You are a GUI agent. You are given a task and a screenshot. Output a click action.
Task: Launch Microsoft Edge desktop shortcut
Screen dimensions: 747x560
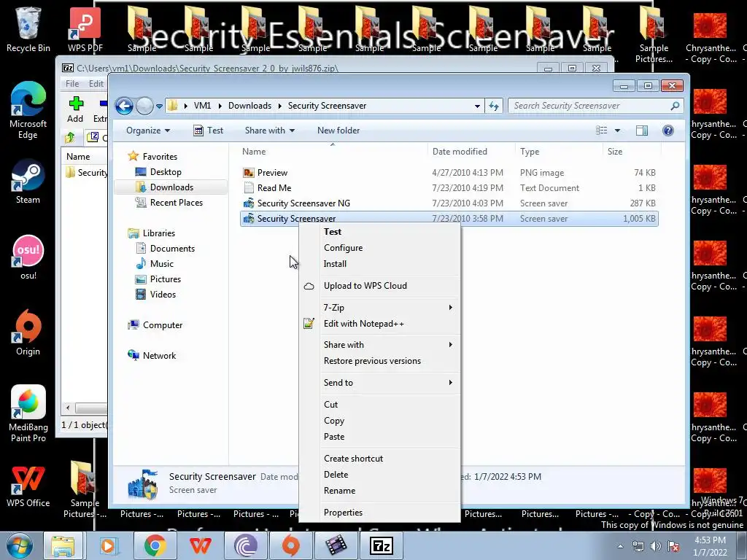point(28,110)
